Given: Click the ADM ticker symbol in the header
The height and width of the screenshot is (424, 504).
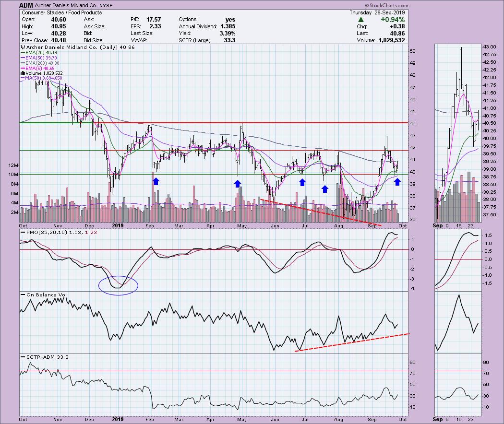Looking at the screenshot, I should 26,5.
